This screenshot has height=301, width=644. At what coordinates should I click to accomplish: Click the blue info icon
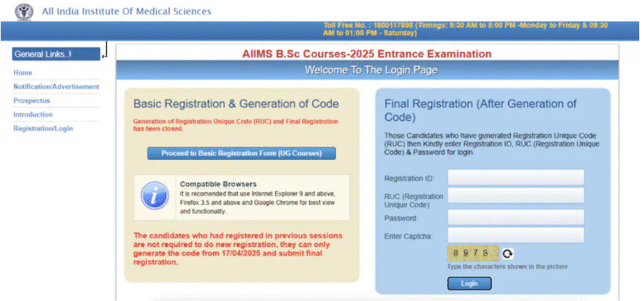[155, 196]
